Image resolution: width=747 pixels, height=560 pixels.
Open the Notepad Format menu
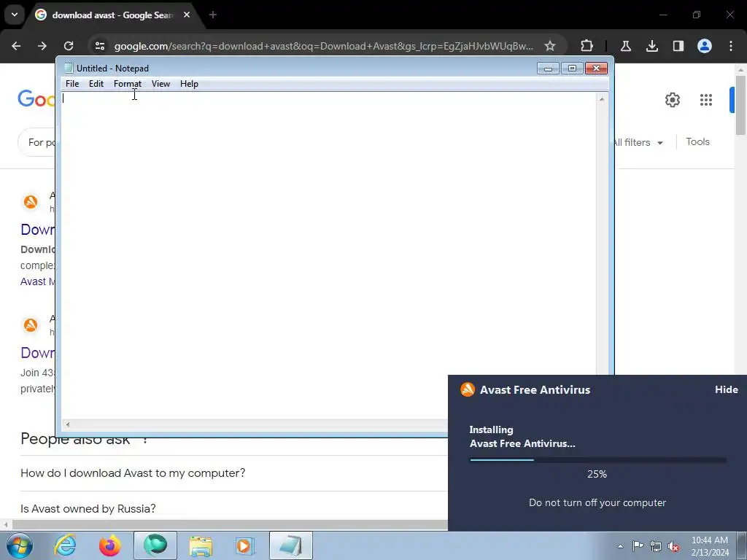coord(127,84)
